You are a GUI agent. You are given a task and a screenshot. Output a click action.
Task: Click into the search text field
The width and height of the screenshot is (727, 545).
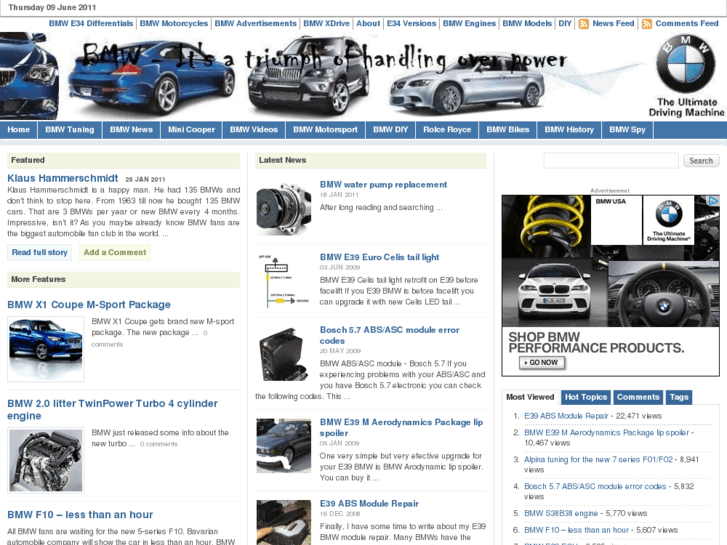(611, 160)
